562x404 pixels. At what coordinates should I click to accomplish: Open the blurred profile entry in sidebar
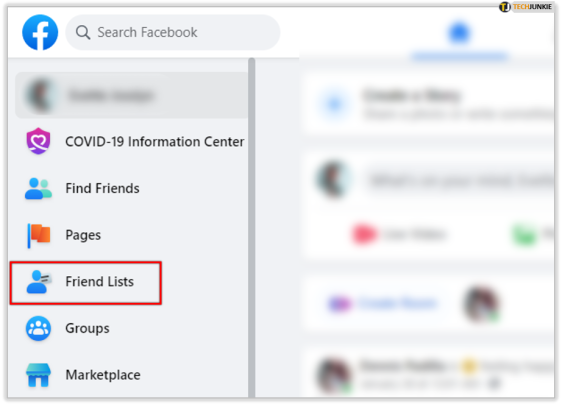click(x=131, y=95)
